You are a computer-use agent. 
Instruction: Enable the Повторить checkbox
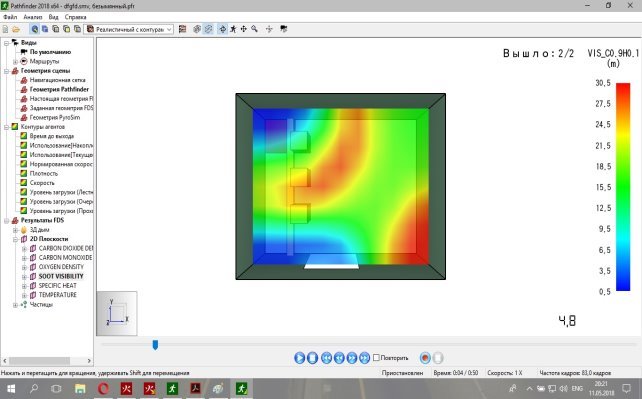pyautogui.click(x=376, y=358)
